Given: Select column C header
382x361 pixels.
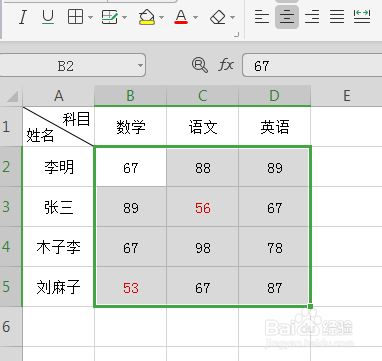Looking at the screenshot, I should point(202,96).
